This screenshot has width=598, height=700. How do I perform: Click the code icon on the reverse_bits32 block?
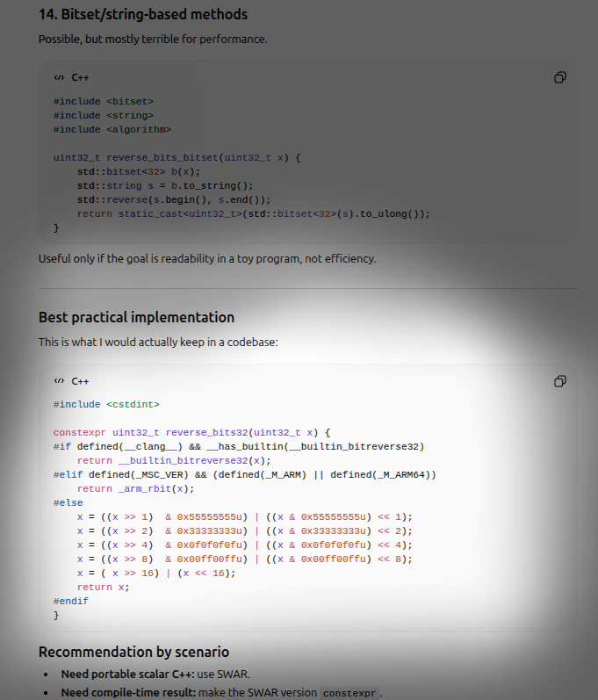pyautogui.click(x=58, y=381)
